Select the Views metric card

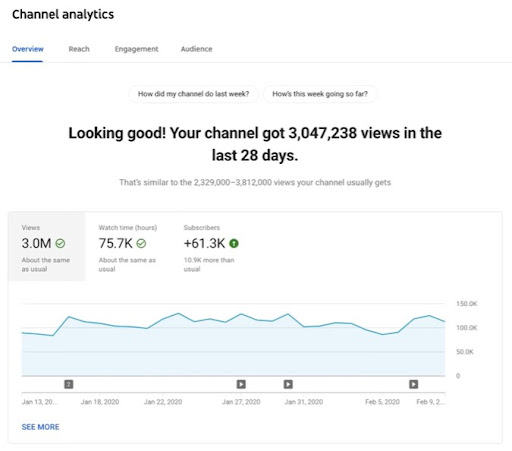[x=47, y=247]
